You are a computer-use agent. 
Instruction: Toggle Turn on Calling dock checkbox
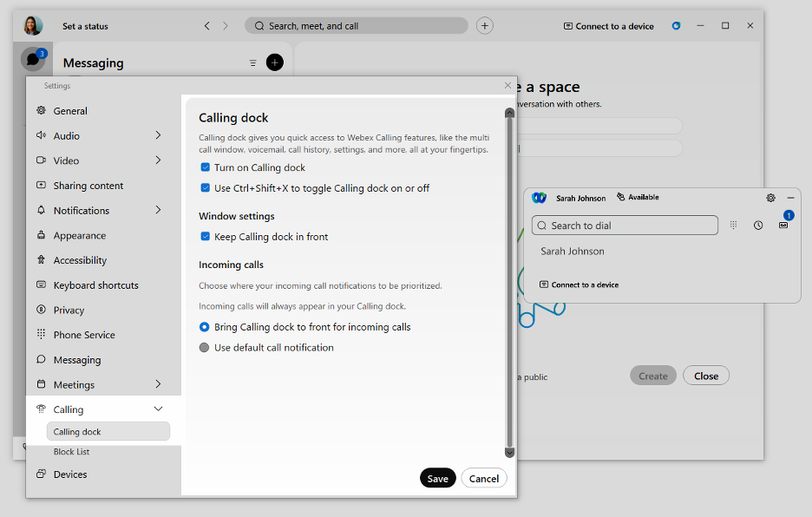[x=205, y=167]
